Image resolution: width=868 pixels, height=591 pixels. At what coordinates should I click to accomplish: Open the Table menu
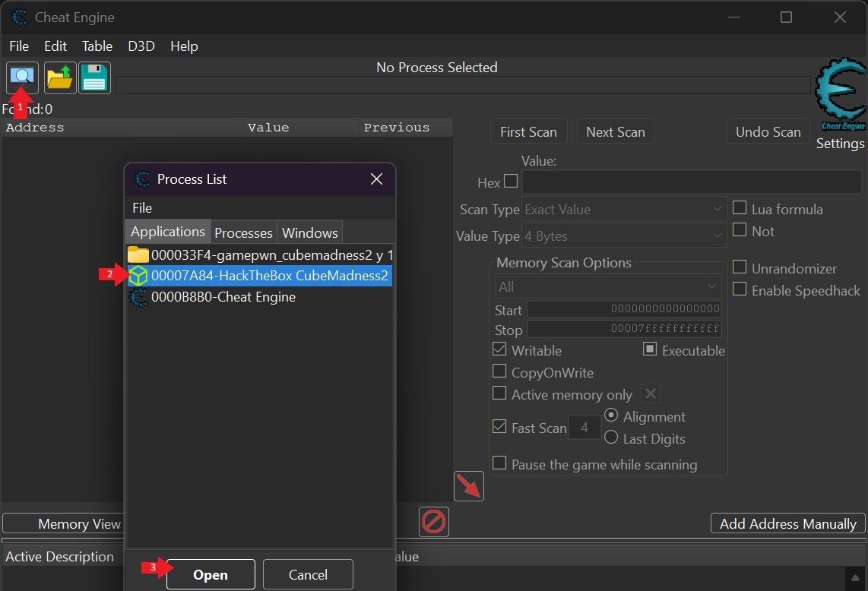coord(97,46)
